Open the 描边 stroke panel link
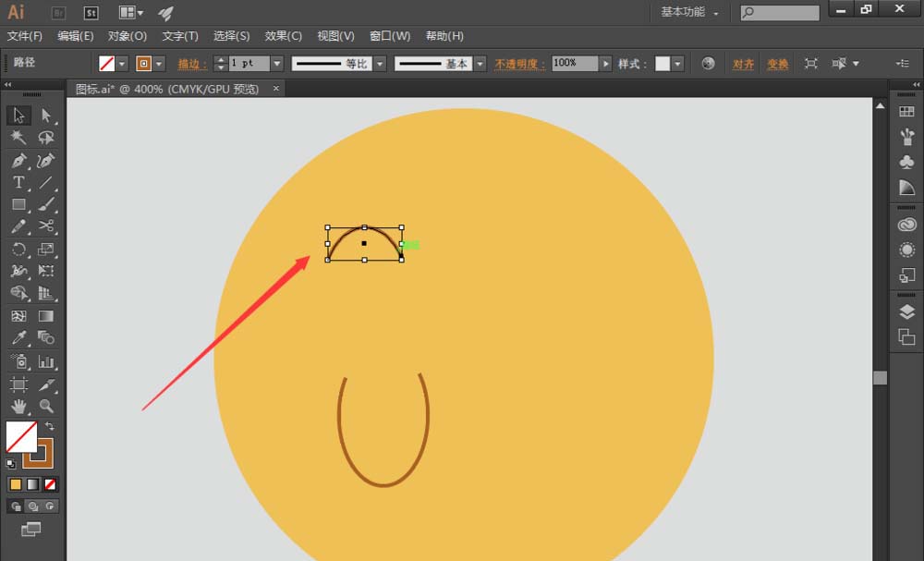The width and height of the screenshot is (924, 561). (192, 64)
